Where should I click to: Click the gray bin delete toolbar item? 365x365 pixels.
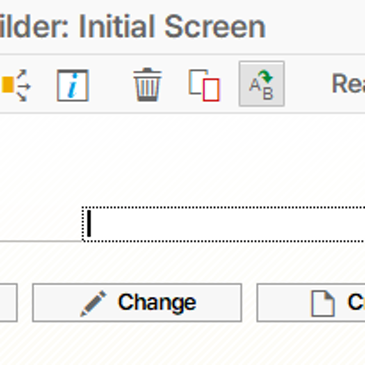147,84
